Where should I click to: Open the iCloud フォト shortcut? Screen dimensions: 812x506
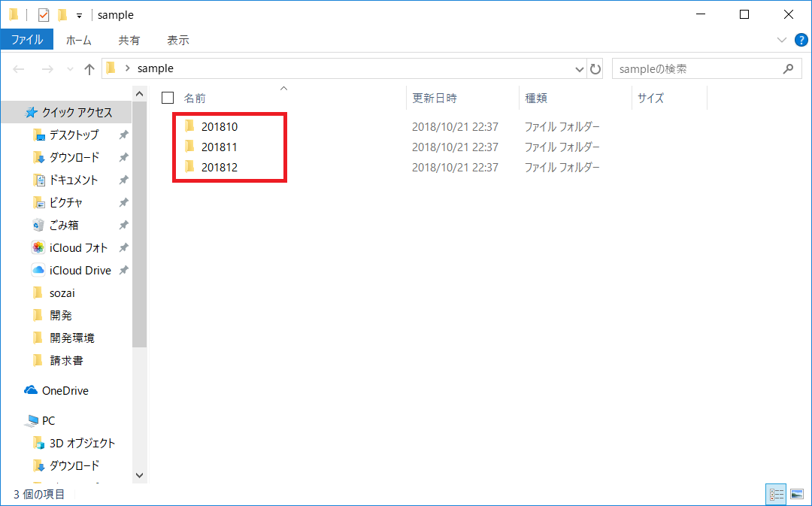click(x=78, y=247)
